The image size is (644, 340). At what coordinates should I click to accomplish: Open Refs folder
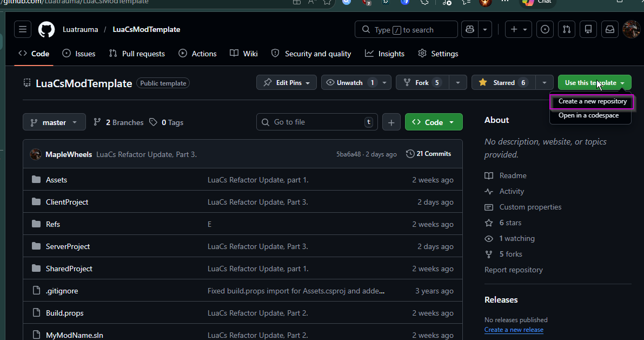(x=53, y=225)
